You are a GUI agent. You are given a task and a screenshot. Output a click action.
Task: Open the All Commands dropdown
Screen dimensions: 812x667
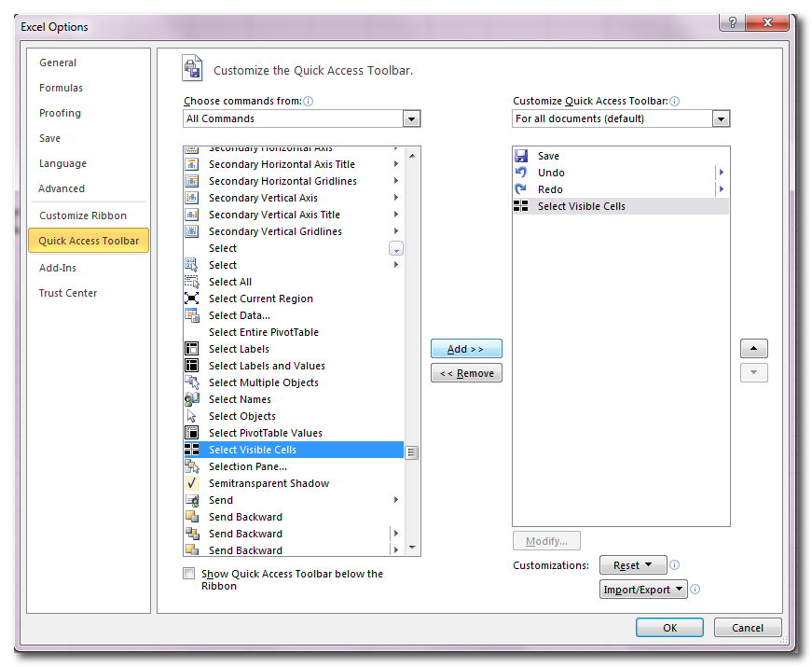(x=410, y=118)
